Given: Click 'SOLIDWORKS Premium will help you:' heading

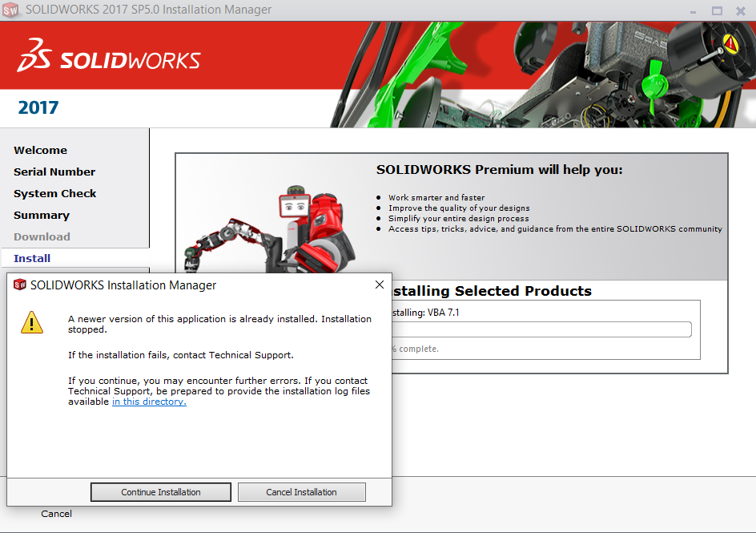Looking at the screenshot, I should (x=500, y=170).
